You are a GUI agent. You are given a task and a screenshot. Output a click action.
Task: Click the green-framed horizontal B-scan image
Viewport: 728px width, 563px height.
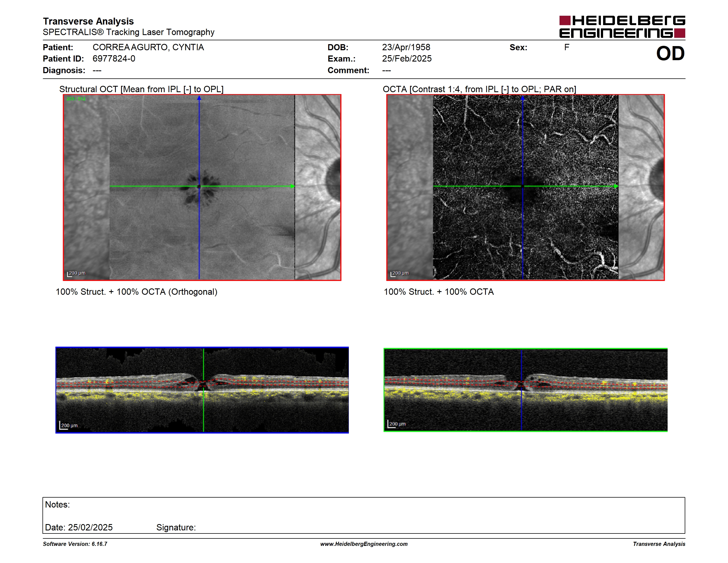525,390
